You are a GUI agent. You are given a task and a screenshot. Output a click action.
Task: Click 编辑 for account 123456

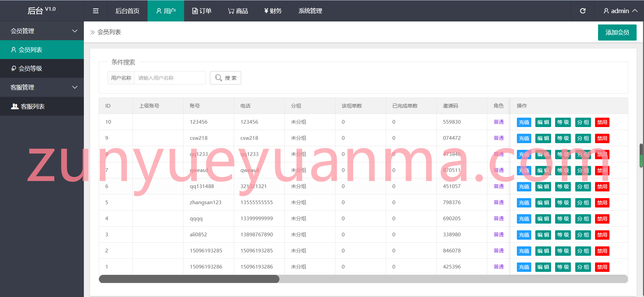(x=543, y=122)
